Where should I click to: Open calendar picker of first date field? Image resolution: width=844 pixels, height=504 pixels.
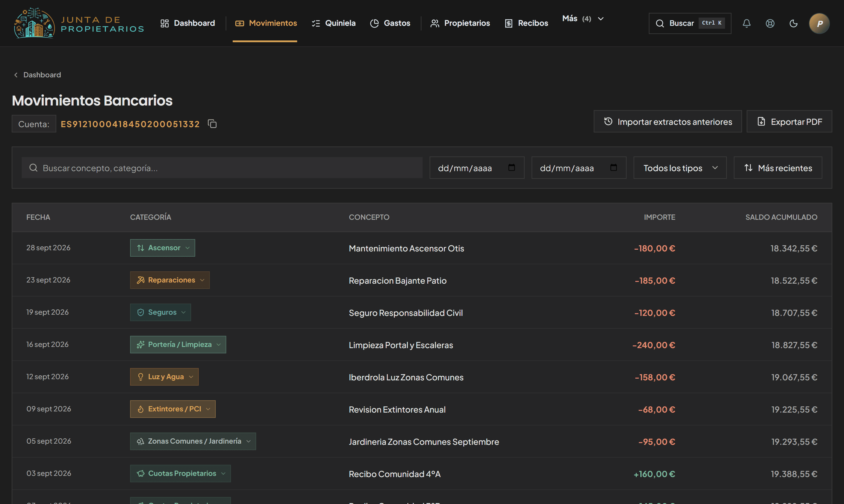tap(511, 167)
